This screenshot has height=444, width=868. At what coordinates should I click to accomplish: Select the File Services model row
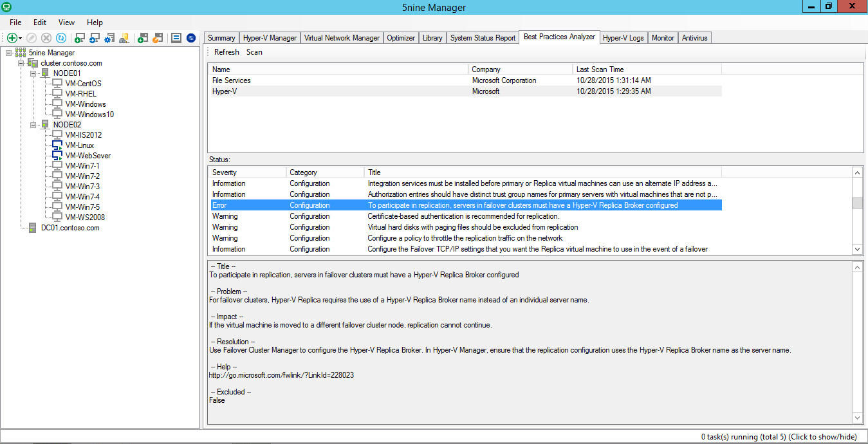pos(465,80)
